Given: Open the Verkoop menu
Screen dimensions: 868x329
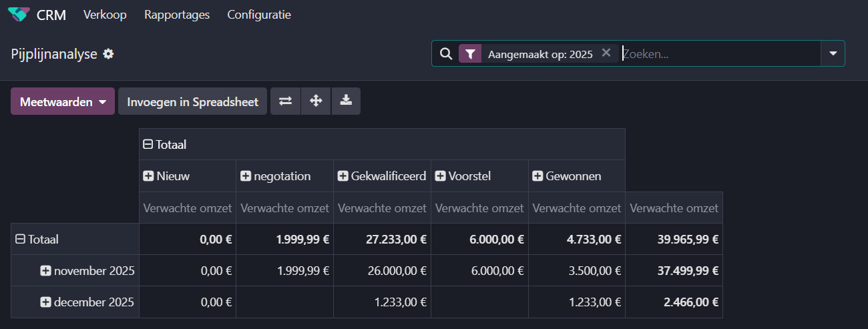Looking at the screenshot, I should pos(105,15).
